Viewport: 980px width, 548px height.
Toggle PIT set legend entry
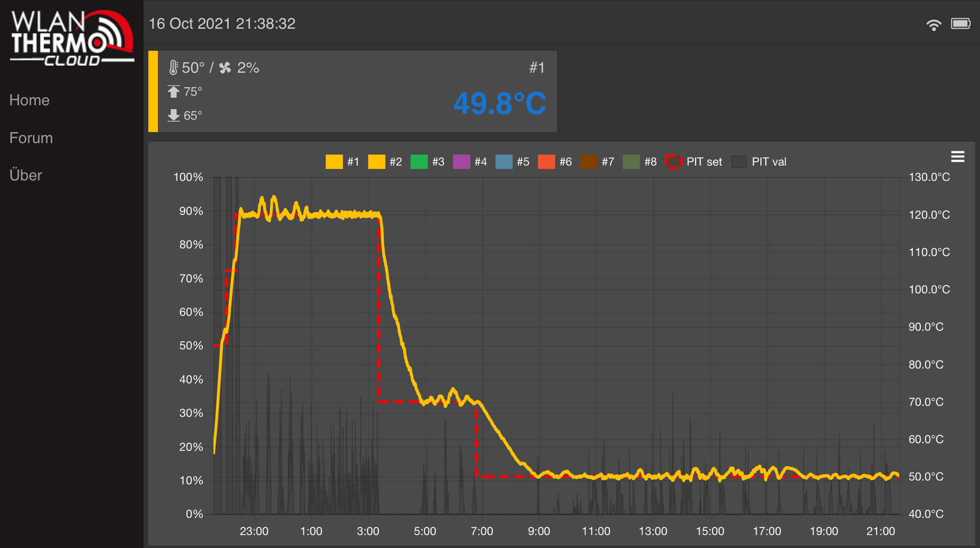point(694,162)
